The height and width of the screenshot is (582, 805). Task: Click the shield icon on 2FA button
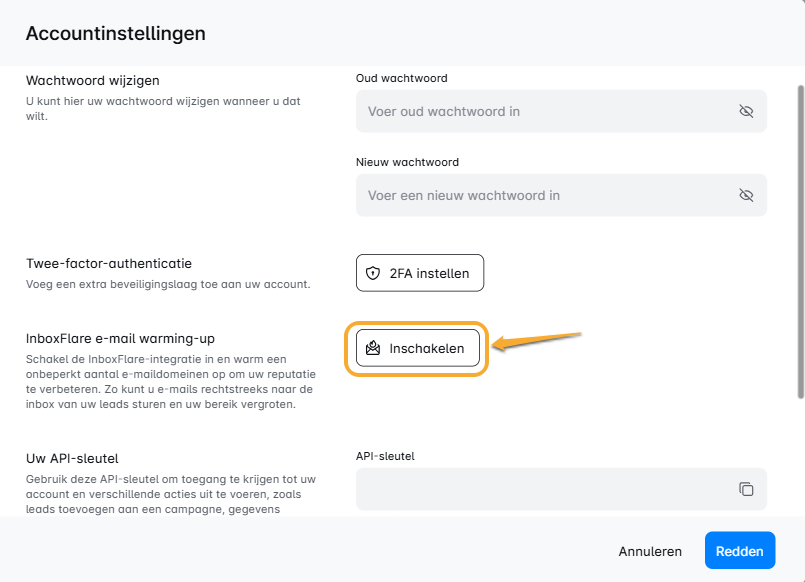coord(374,273)
